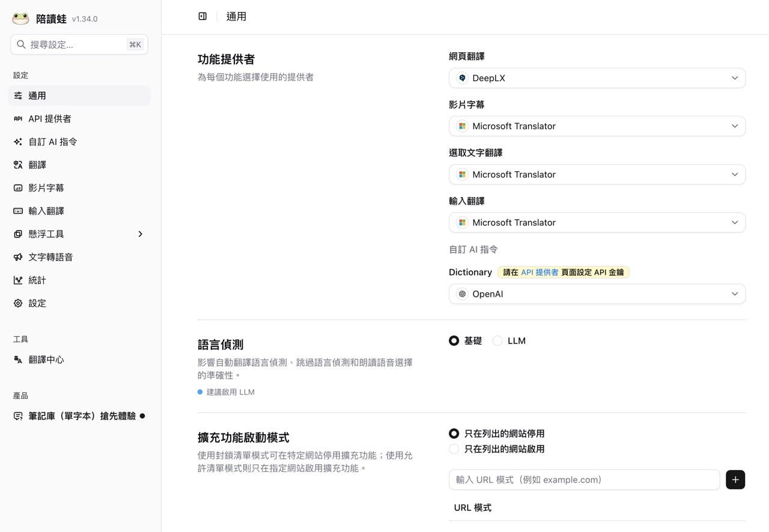The height and width of the screenshot is (532, 769).
Task: Click the 輸入翻譯 keyboard icon
Action: pos(18,211)
